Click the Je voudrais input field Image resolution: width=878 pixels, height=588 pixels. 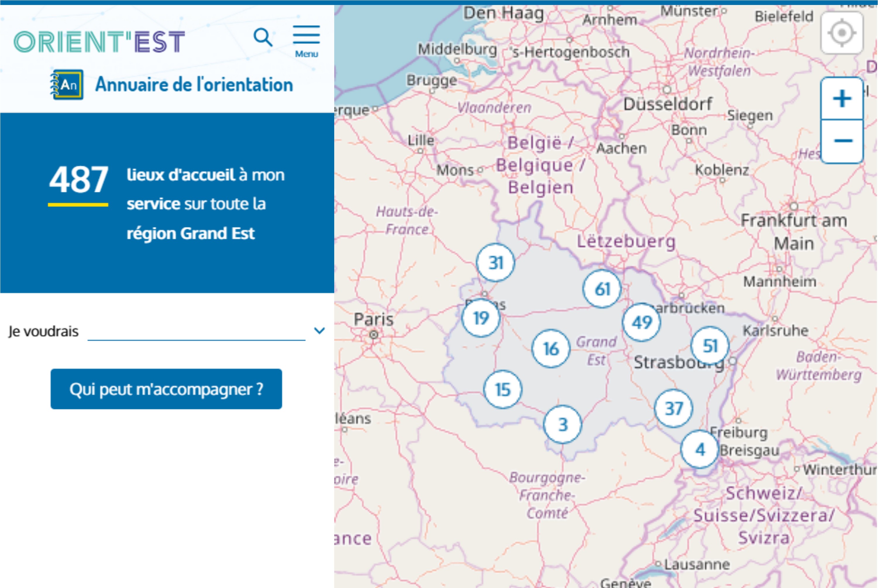tap(196, 331)
